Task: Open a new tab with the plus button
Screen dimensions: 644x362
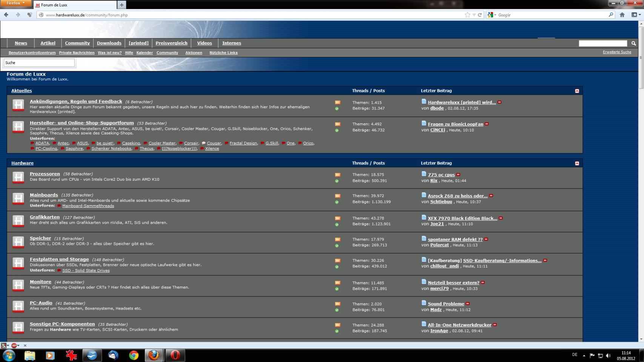Action: tap(121, 5)
